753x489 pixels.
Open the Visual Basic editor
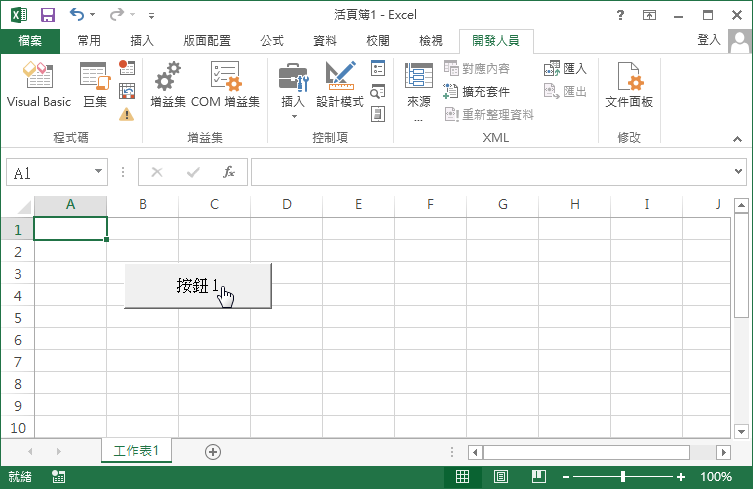(x=39, y=85)
